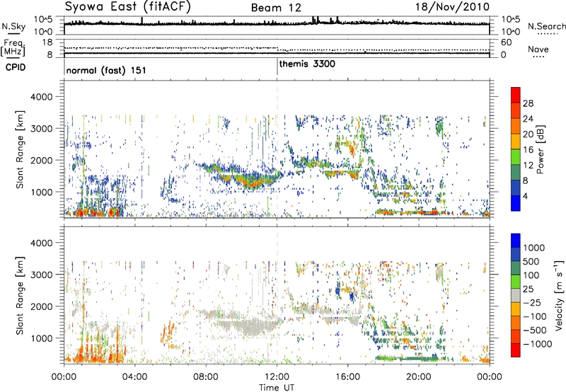566x392 pixels.
Task: Click the '-25' velocity colorbar value
Action: [532, 302]
